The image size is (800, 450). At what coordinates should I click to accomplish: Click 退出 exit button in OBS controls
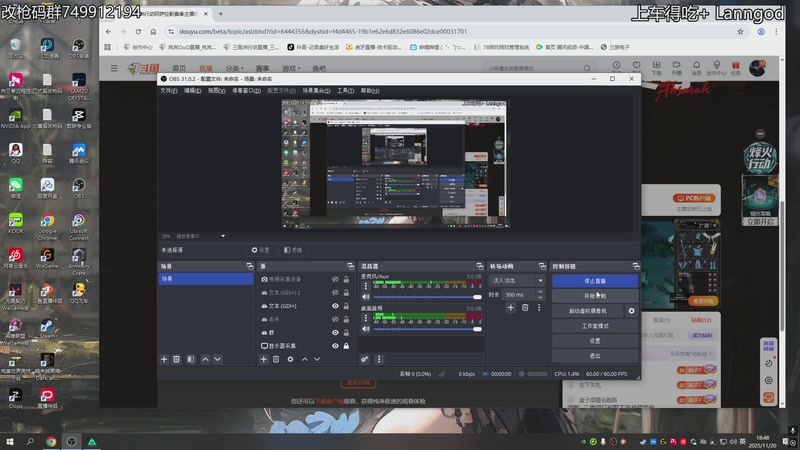pos(595,356)
